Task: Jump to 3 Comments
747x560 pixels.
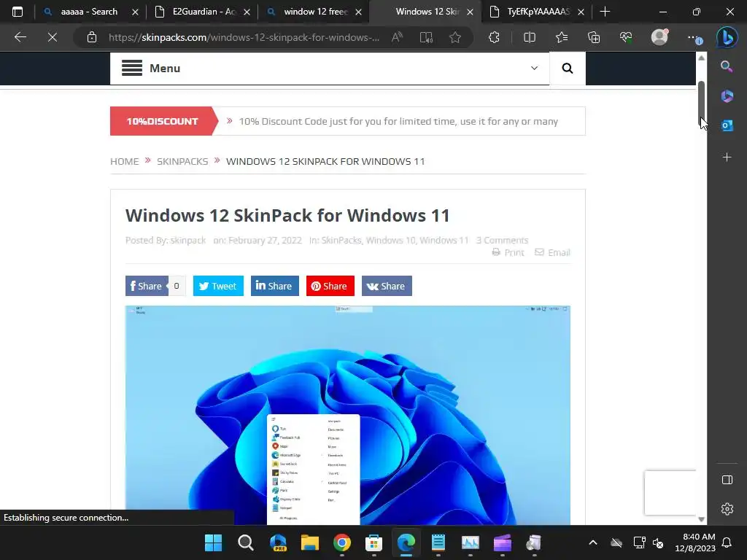Action: pos(502,240)
